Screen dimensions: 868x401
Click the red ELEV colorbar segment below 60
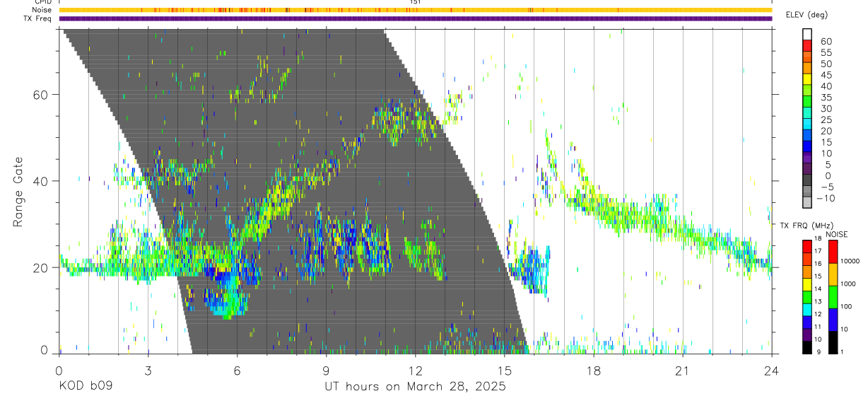(x=807, y=46)
